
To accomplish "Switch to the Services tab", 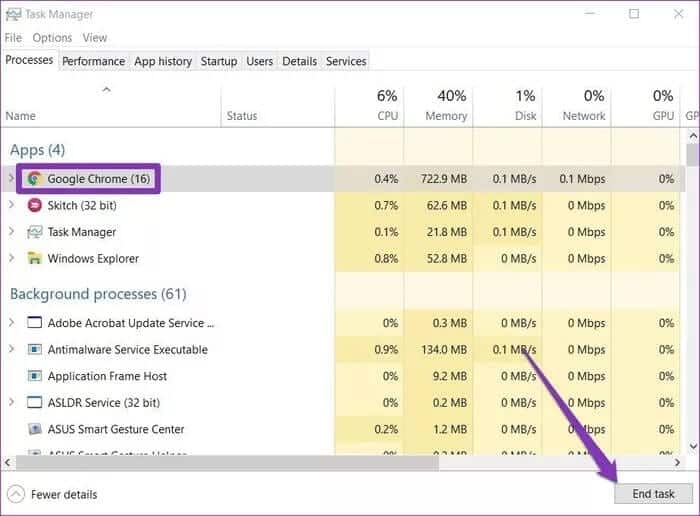I will (x=346, y=61).
